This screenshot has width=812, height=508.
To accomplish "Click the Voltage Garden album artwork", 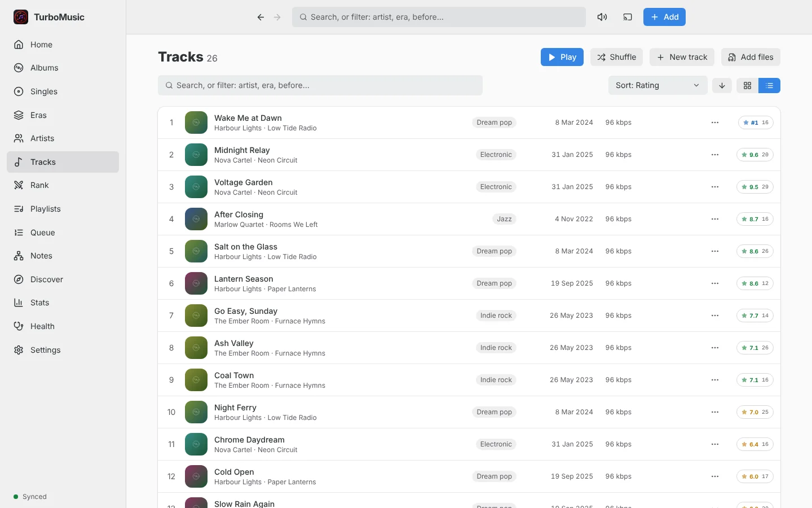I will click(196, 187).
